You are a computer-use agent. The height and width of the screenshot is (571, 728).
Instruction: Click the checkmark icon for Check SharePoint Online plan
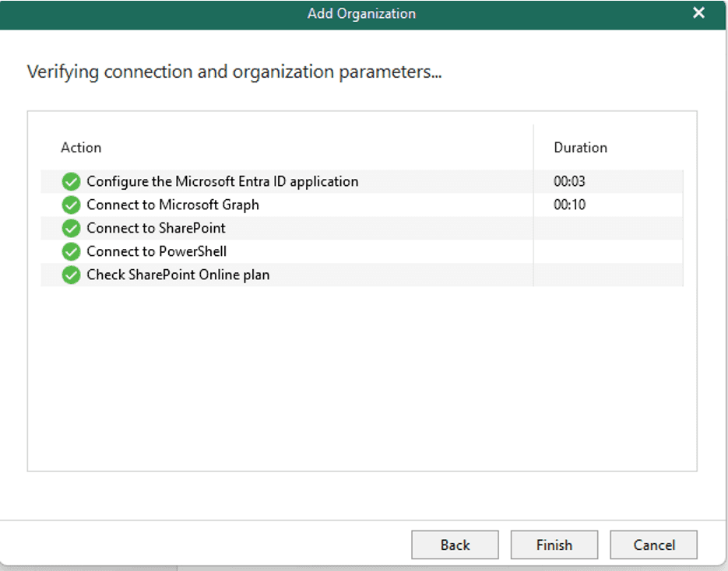71,275
